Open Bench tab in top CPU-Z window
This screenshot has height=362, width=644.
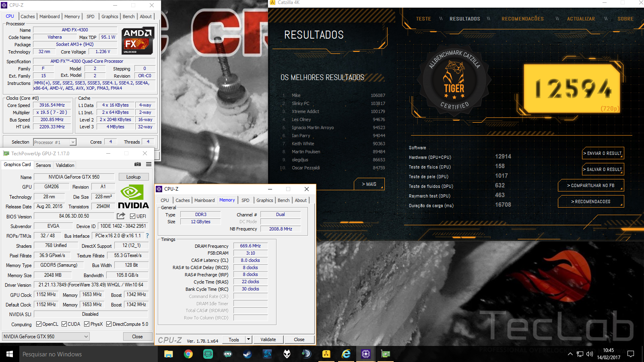click(x=129, y=16)
